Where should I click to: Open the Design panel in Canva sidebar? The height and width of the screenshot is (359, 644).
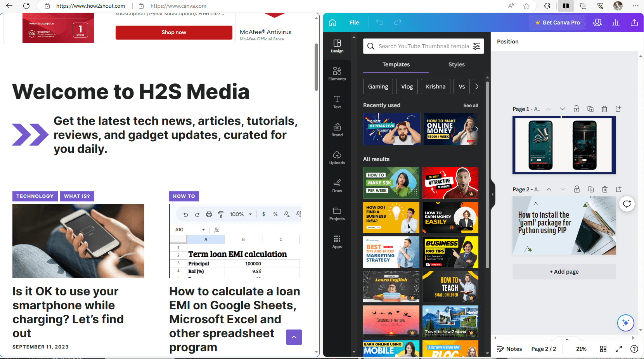pos(337,46)
